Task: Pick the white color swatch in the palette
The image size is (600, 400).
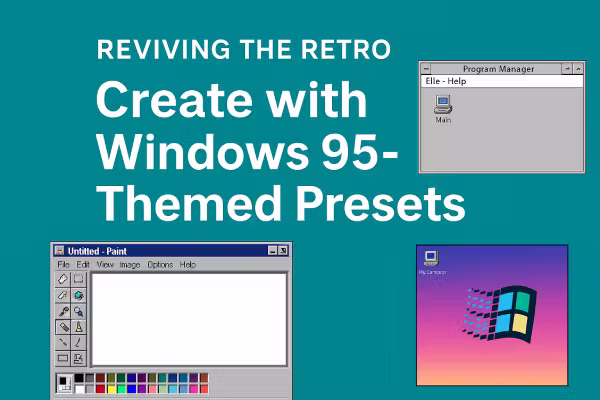Action: [x=79, y=389]
